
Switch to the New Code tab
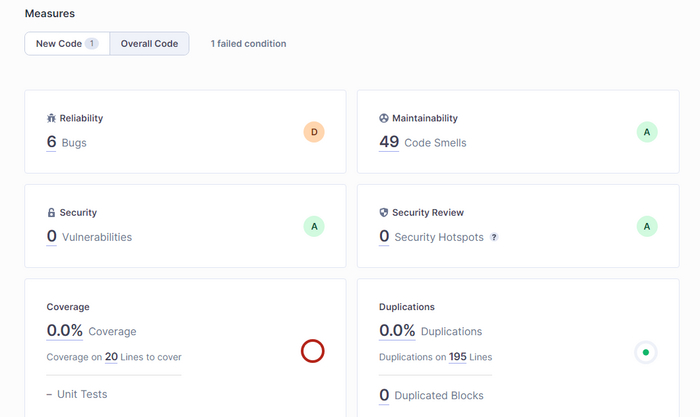point(66,44)
